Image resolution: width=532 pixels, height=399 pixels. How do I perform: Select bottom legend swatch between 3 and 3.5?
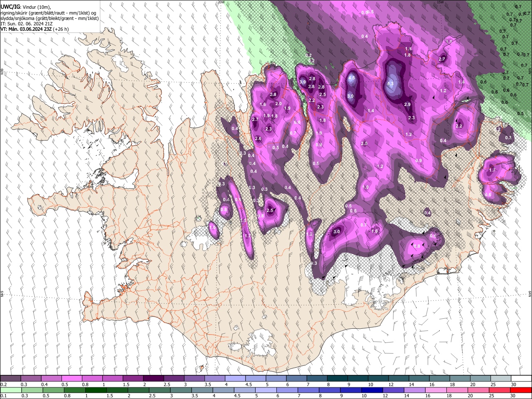pos(180,390)
